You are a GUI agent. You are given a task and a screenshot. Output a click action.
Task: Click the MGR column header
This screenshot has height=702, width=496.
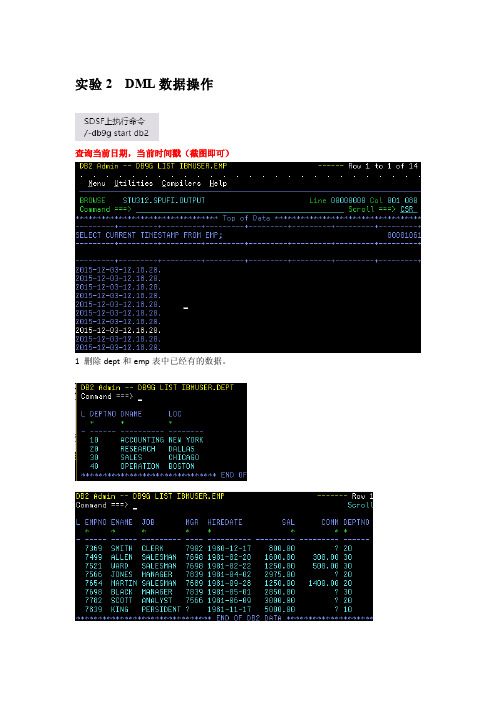192,522
